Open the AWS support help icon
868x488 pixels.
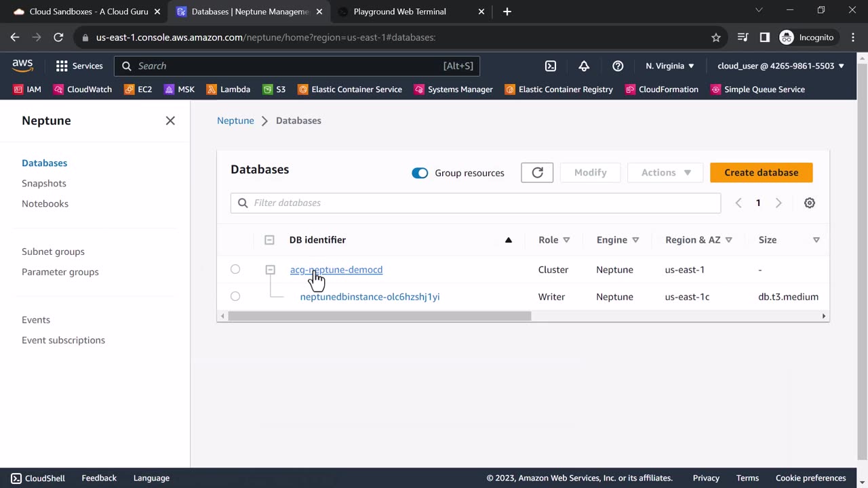point(618,66)
